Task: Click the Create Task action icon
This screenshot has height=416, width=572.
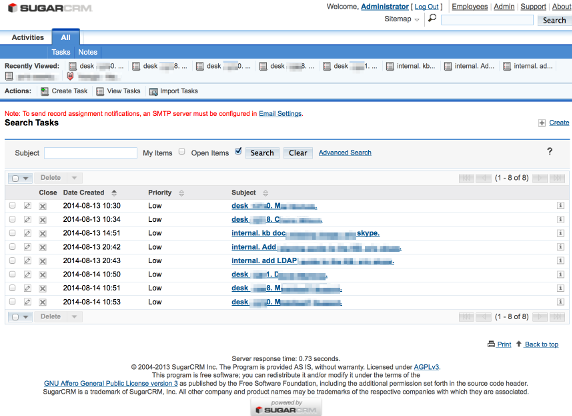Action: (x=45, y=91)
